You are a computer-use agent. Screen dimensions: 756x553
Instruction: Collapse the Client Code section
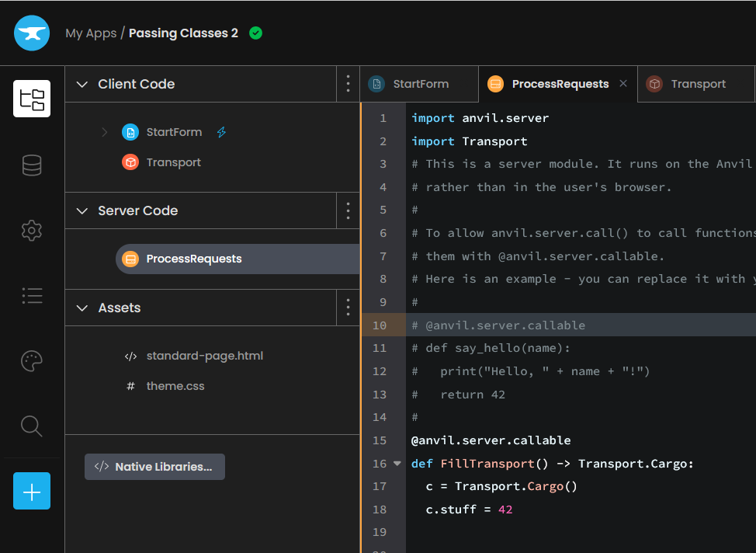pyautogui.click(x=82, y=84)
